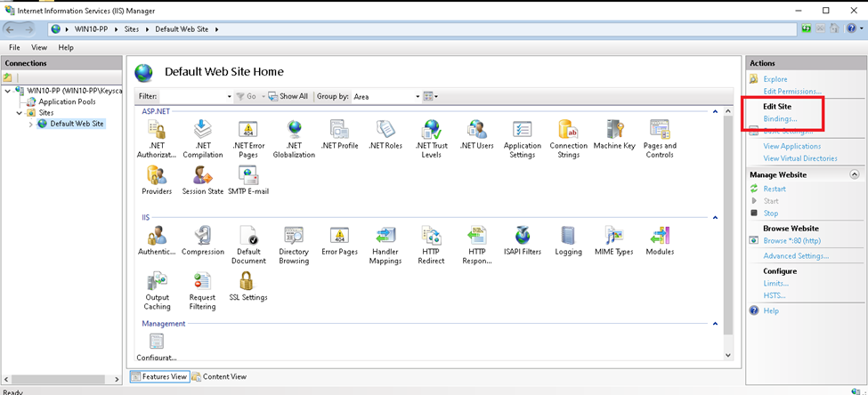Collapse the ASP.NET group section
This screenshot has width=868, height=395.
pyautogui.click(x=715, y=111)
